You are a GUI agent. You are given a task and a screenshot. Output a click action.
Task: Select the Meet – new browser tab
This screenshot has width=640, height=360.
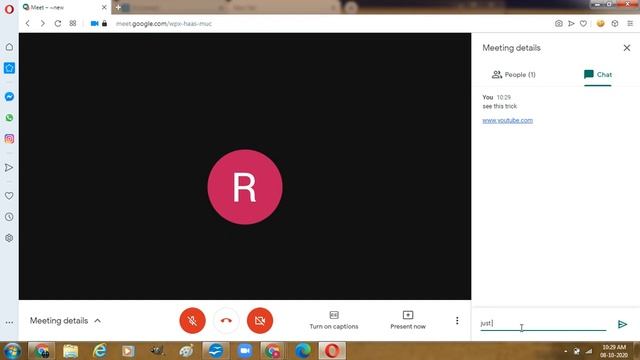(64, 7)
